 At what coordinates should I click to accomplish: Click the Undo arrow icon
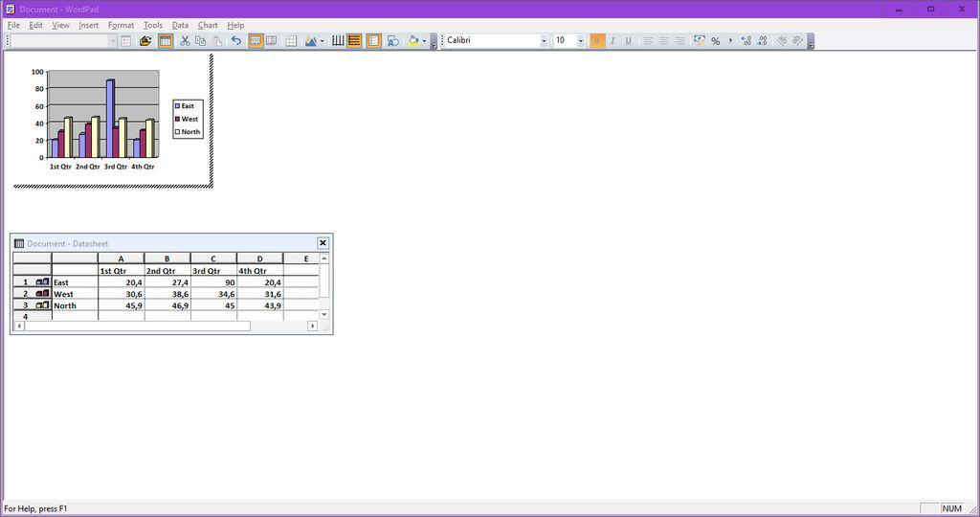[236, 40]
